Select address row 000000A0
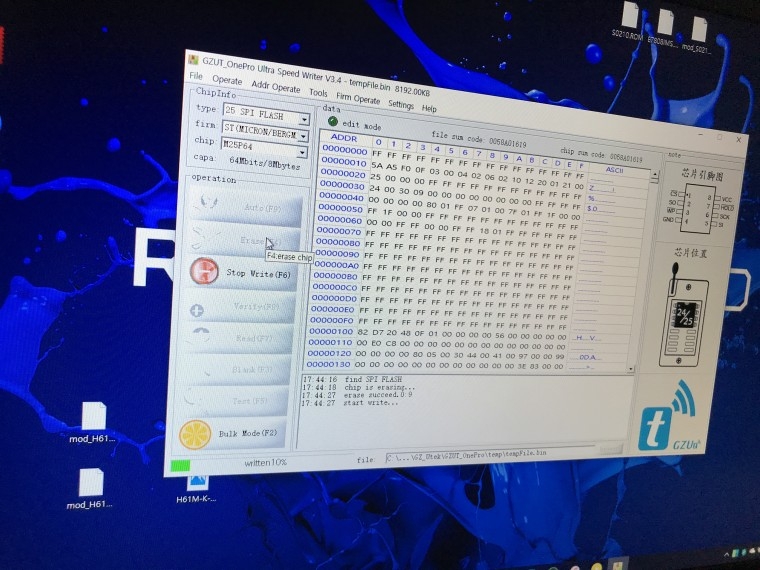Image resolution: width=760 pixels, height=570 pixels. 336,265
